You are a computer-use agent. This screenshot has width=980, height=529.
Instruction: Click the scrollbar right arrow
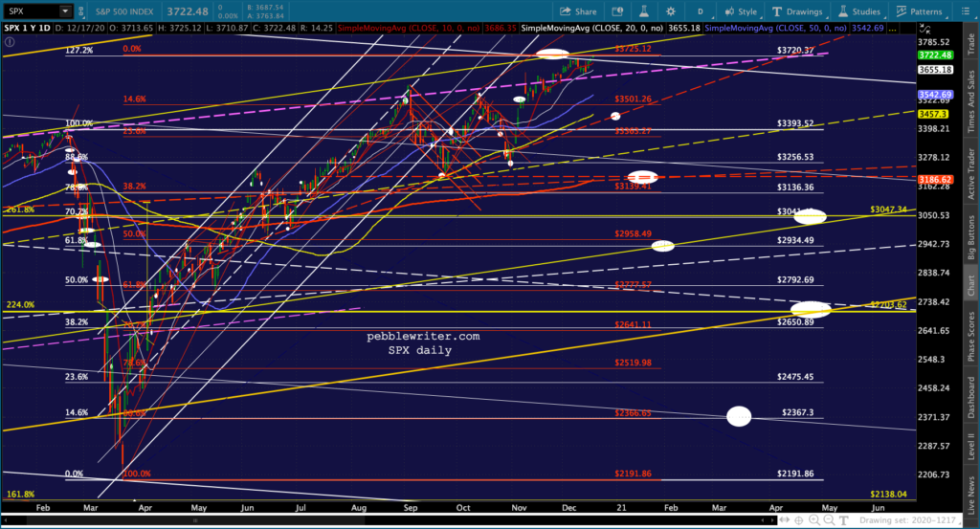[772, 519]
